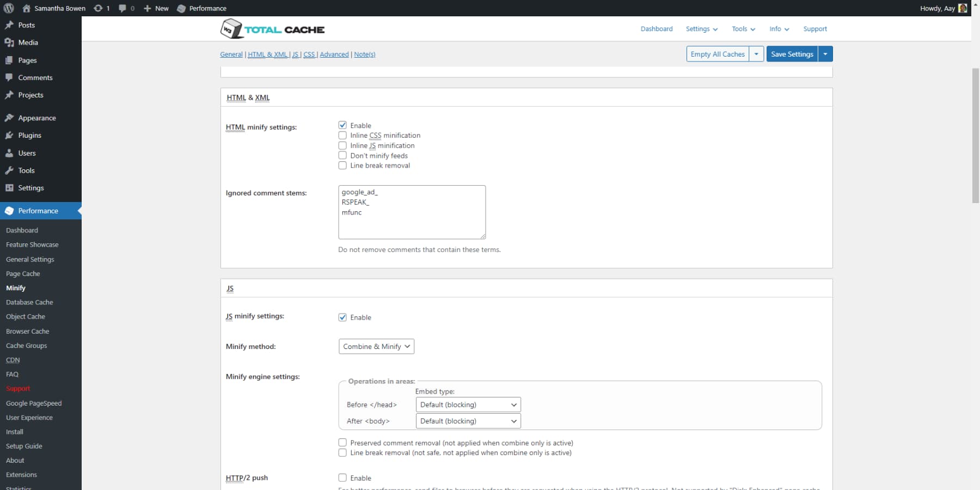The image size is (980, 490).
Task: Click inside the Ignored comment stems textarea
Action: tap(412, 212)
